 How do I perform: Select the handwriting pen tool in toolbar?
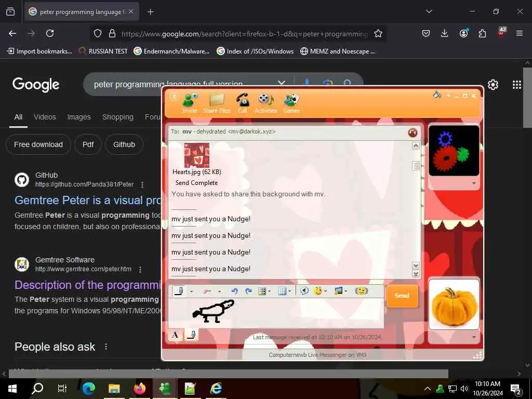pos(179,291)
